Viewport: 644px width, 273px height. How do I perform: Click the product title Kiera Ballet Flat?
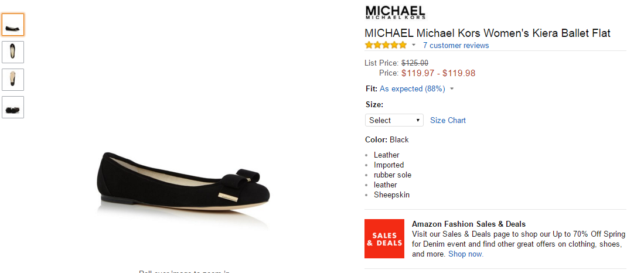pyautogui.click(x=488, y=33)
